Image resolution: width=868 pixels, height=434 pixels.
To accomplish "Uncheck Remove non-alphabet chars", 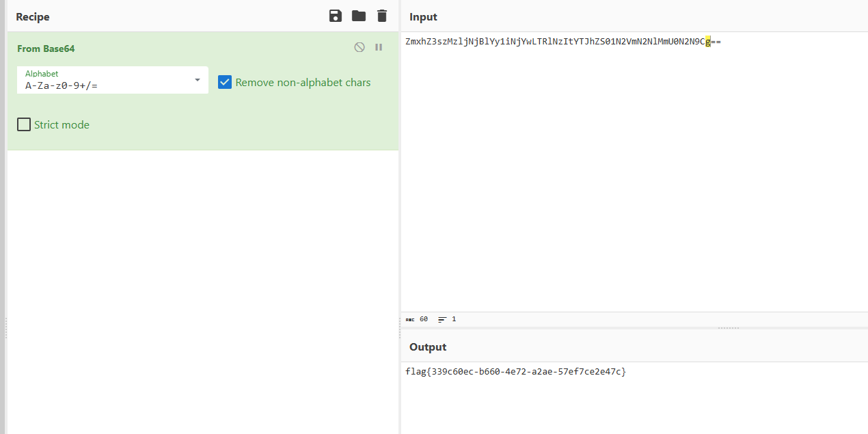I will tap(225, 82).
